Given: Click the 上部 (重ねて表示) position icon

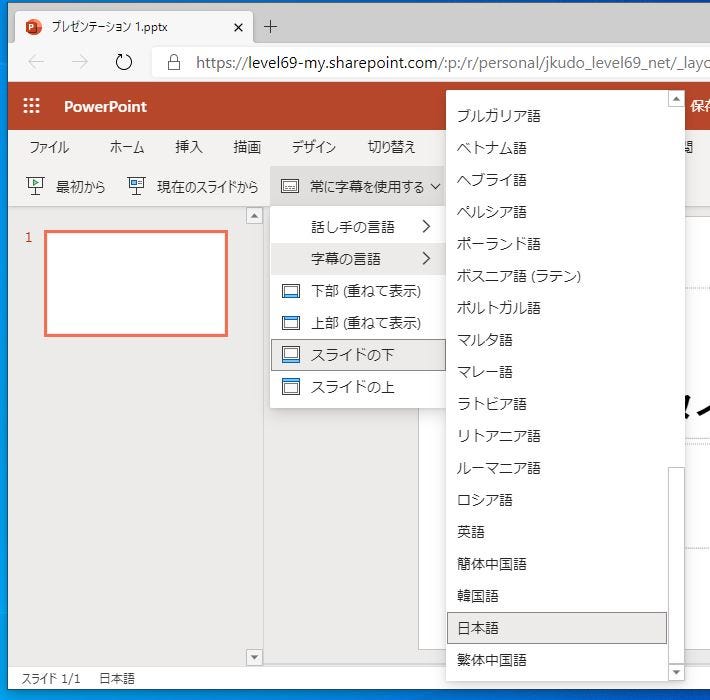Looking at the screenshot, I should 291,323.
